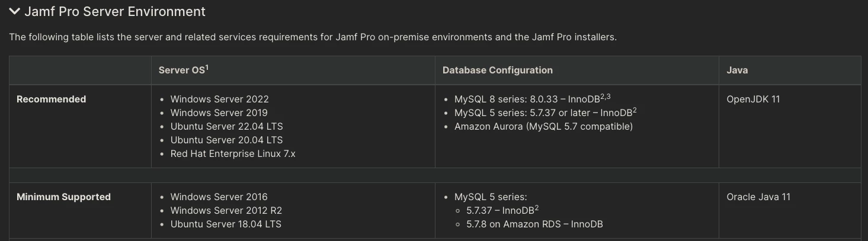Viewport: 868px width, 241px height.
Task: Click the MySQL 8 series 8.0.33 entry
Action: point(528,99)
